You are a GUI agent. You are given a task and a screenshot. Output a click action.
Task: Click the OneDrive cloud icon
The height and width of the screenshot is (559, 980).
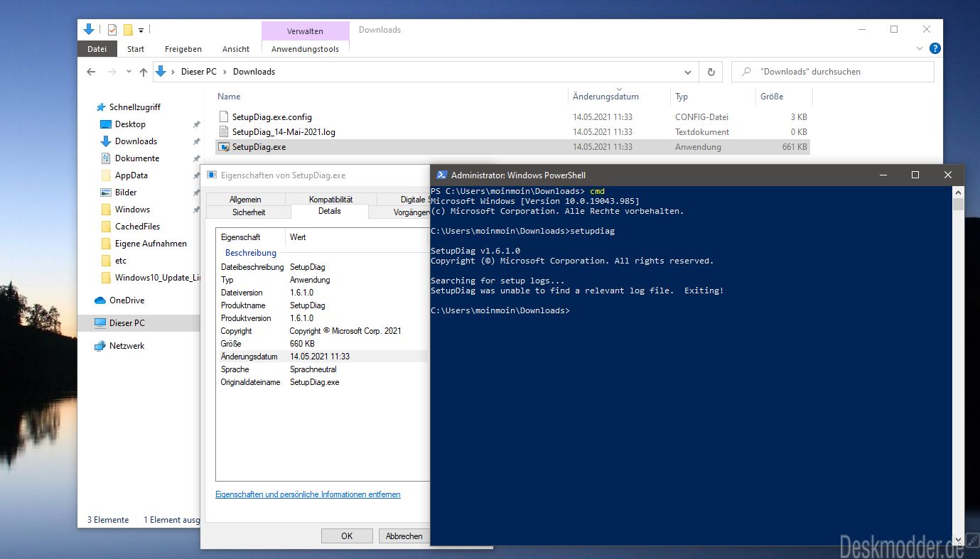100,300
